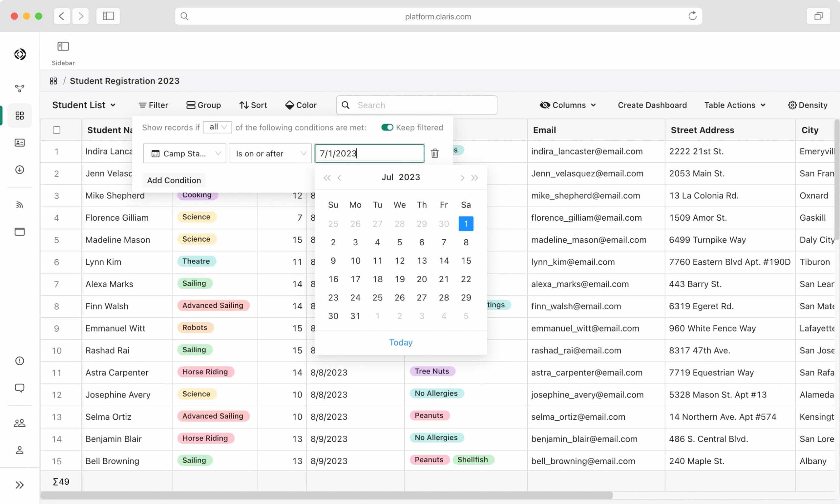
Task: Open the contact card icon in rail
Action: (20, 143)
